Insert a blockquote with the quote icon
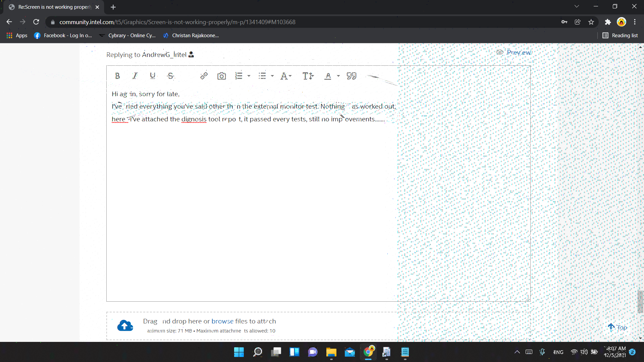The image size is (644, 362). (x=351, y=76)
